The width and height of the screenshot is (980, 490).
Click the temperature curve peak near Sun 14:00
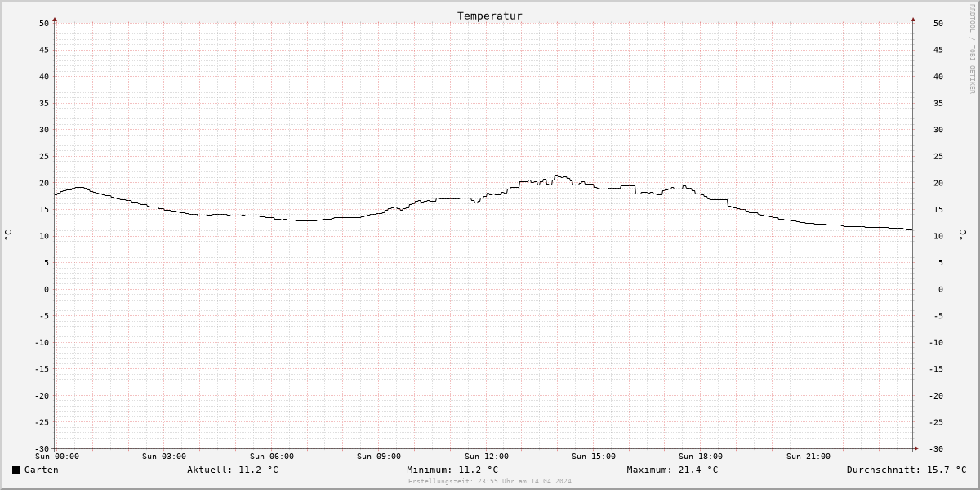pos(556,176)
